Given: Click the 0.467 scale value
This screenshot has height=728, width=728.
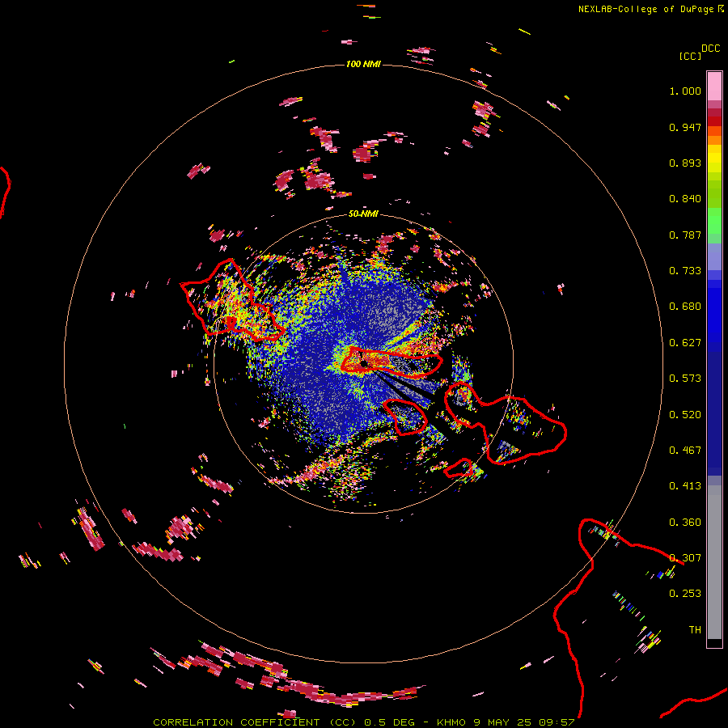Looking at the screenshot, I should coord(685,451).
